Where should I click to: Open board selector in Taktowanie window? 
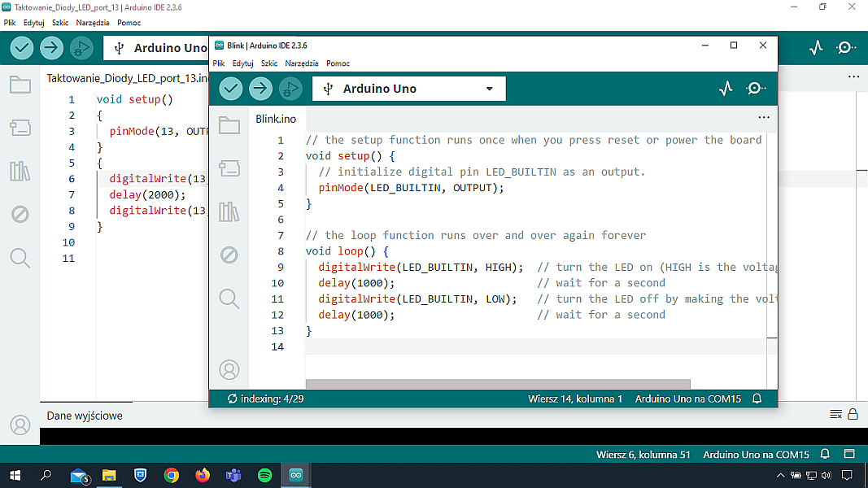tap(156, 48)
